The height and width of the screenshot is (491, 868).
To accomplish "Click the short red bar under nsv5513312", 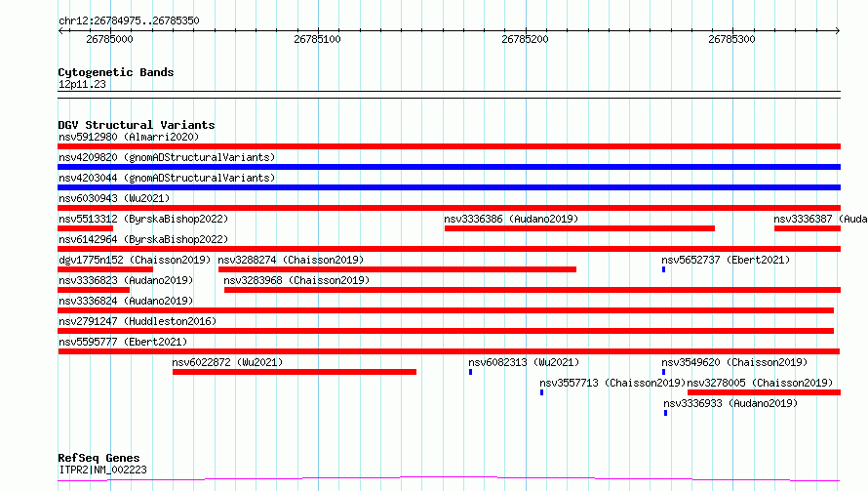I will coord(85,228).
